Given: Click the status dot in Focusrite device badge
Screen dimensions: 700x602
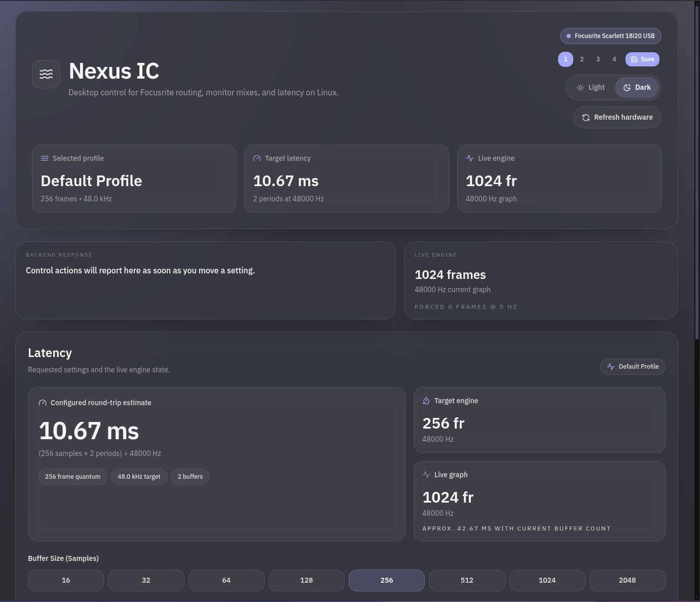Looking at the screenshot, I should pos(569,36).
